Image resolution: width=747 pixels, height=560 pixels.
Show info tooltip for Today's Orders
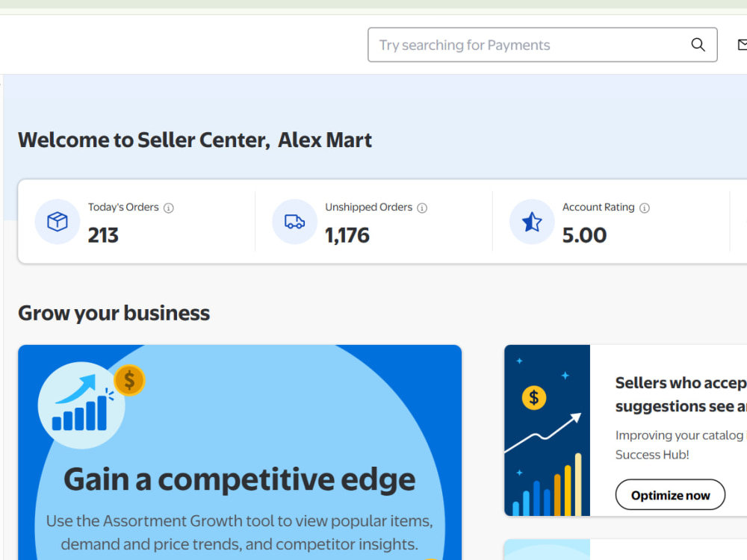[x=169, y=208]
